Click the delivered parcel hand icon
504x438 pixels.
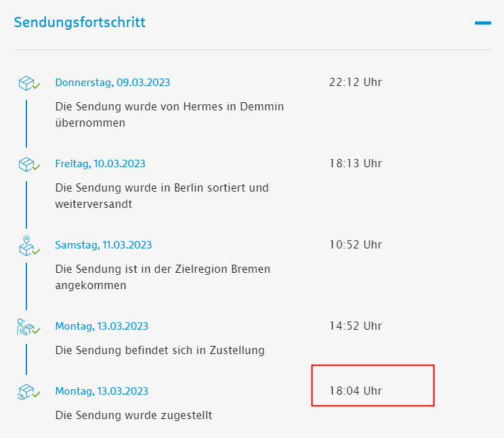[28, 392]
